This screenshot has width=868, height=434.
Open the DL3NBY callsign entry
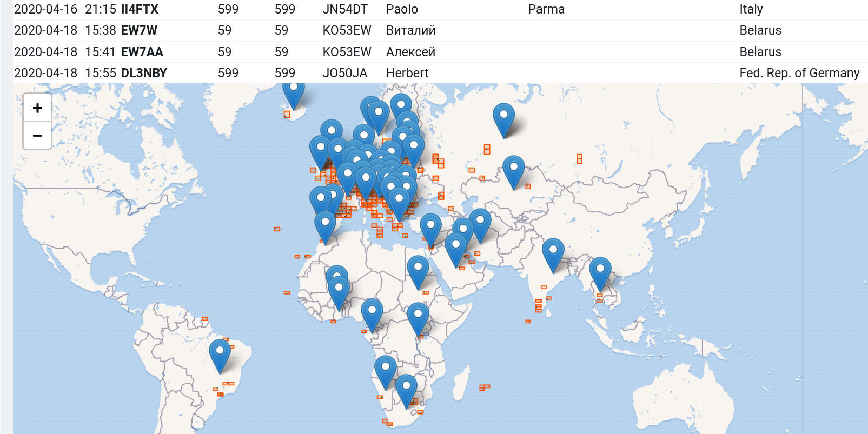tap(144, 73)
